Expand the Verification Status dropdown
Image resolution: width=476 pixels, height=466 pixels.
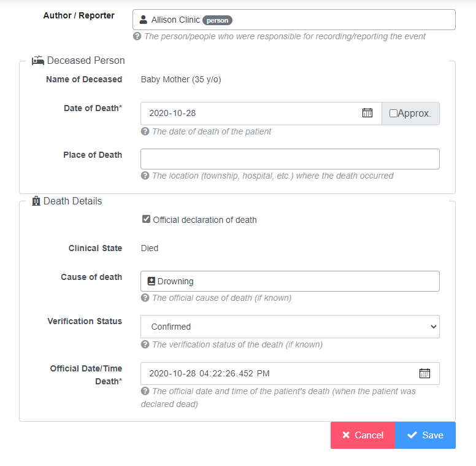coord(290,327)
